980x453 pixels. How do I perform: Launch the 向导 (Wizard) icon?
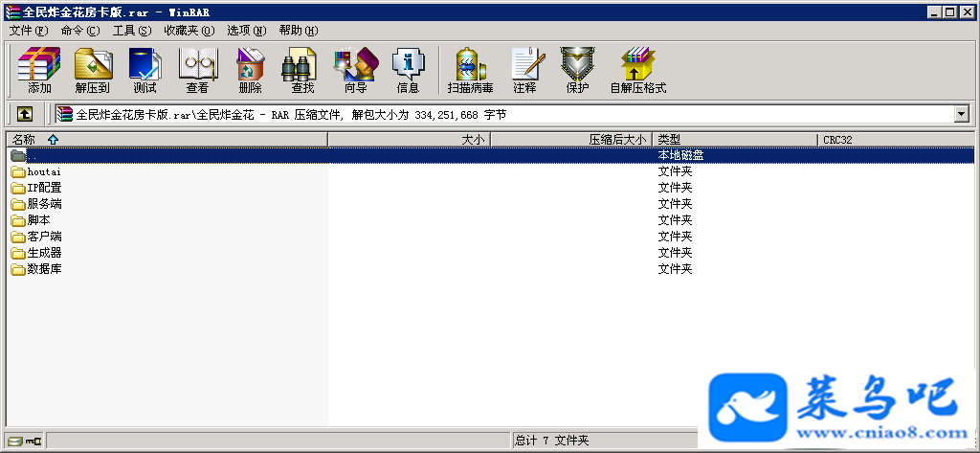355,70
